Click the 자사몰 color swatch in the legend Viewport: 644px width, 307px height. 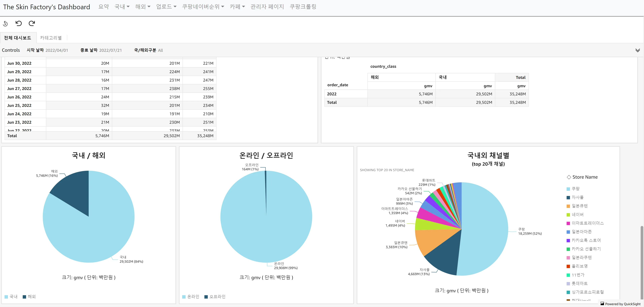coord(568,198)
